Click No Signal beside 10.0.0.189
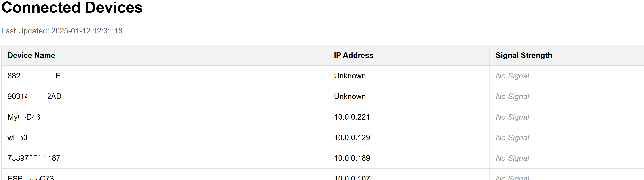 [512, 158]
